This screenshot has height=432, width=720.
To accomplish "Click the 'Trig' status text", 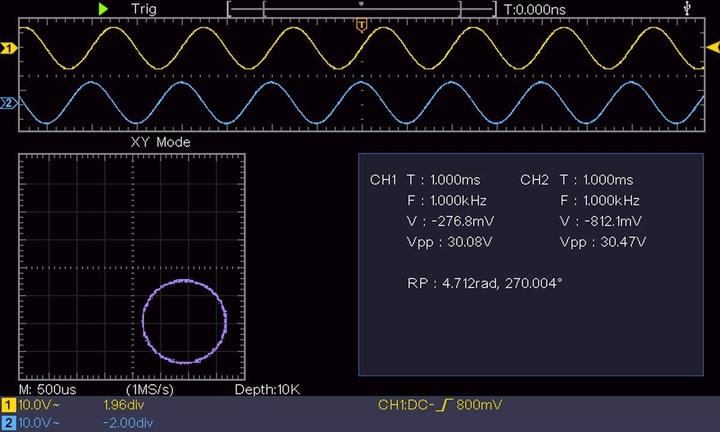I will coord(144,9).
